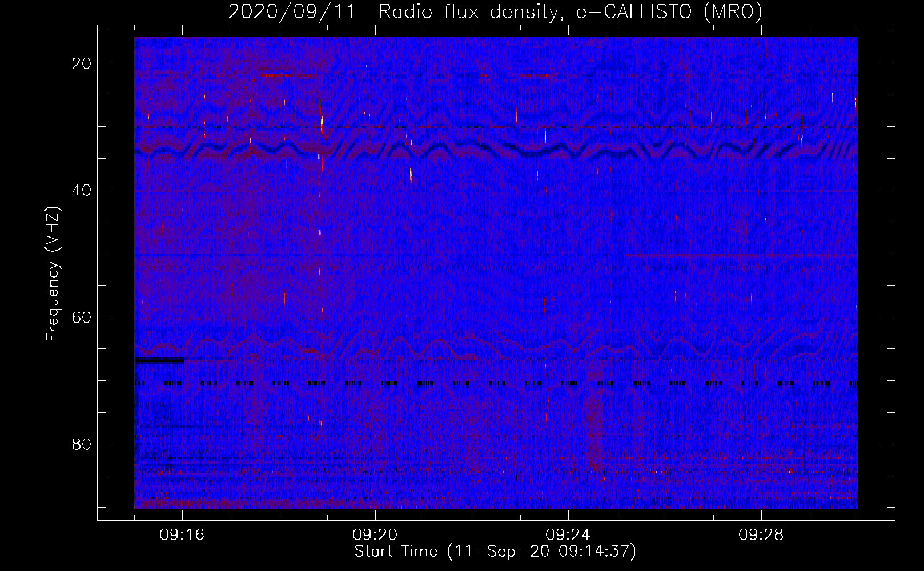Click the 80 frequency tick label
The height and width of the screenshot is (571, 924).
click(82, 444)
